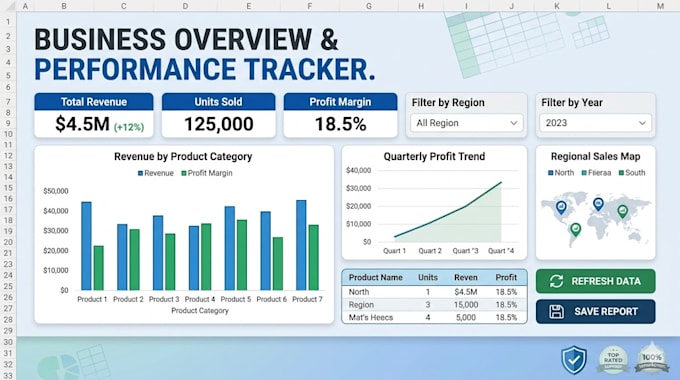Image resolution: width=680 pixels, height=380 pixels.
Task: Click the 15,000 revenue cell
Action: coord(466,305)
